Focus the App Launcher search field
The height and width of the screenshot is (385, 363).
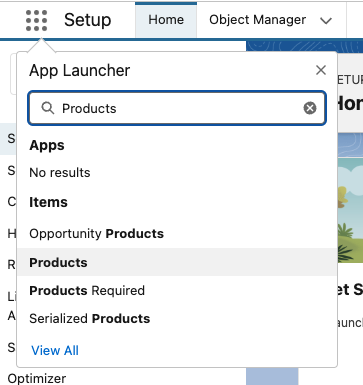[177, 108]
